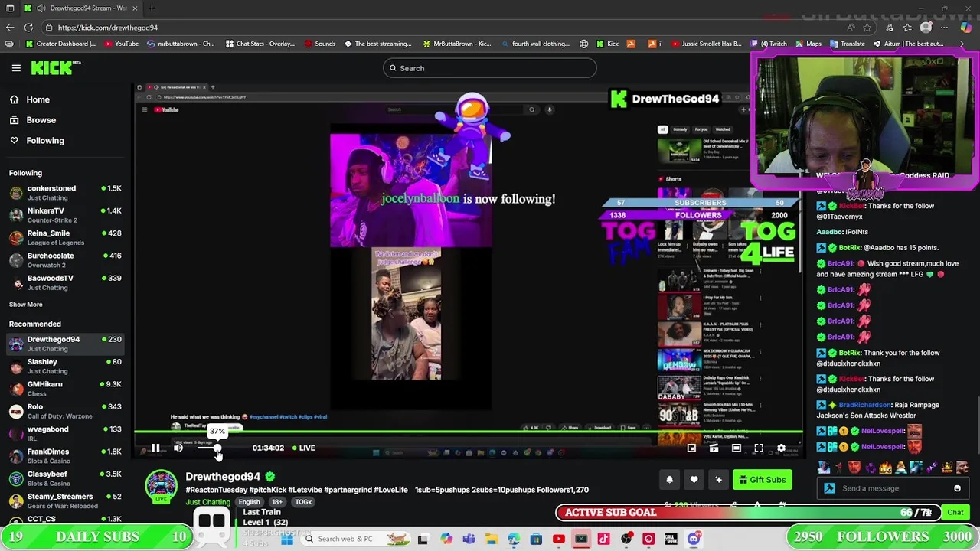Bookmark this page star icon
The height and width of the screenshot is (551, 980).
click(867, 28)
